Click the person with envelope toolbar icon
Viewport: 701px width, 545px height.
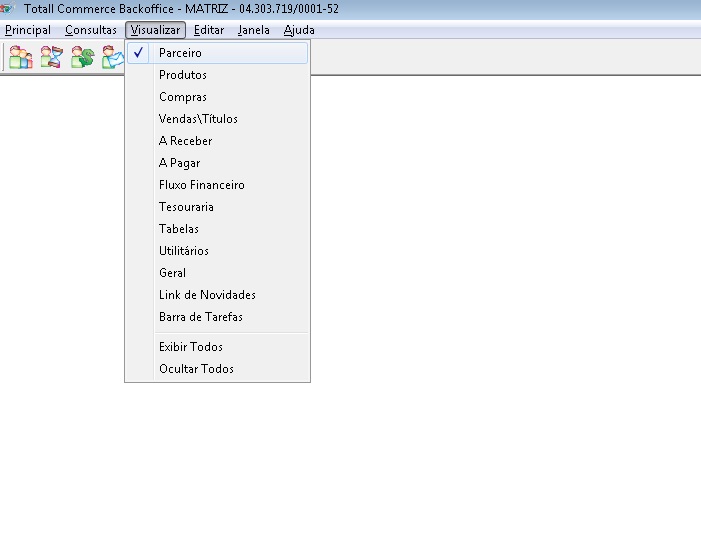point(113,57)
